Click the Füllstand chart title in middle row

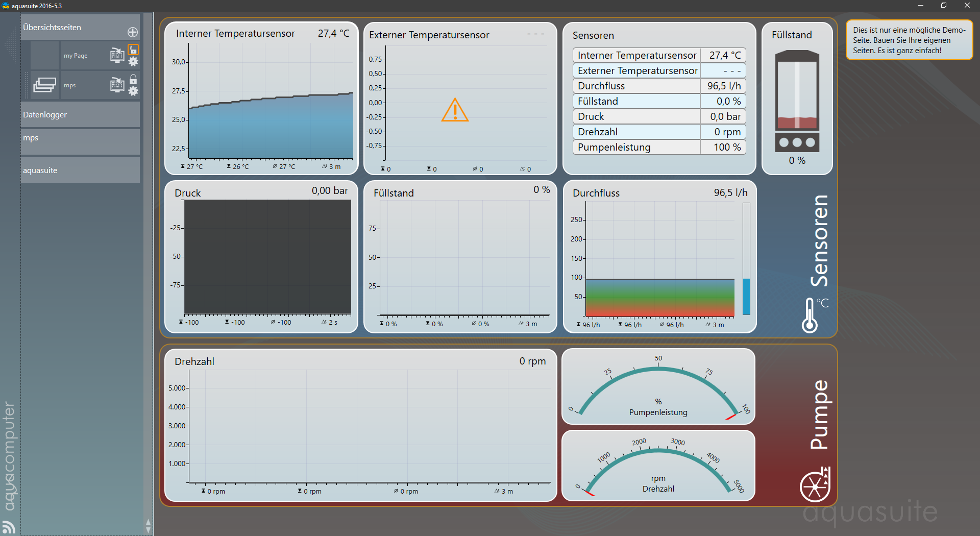pos(394,193)
